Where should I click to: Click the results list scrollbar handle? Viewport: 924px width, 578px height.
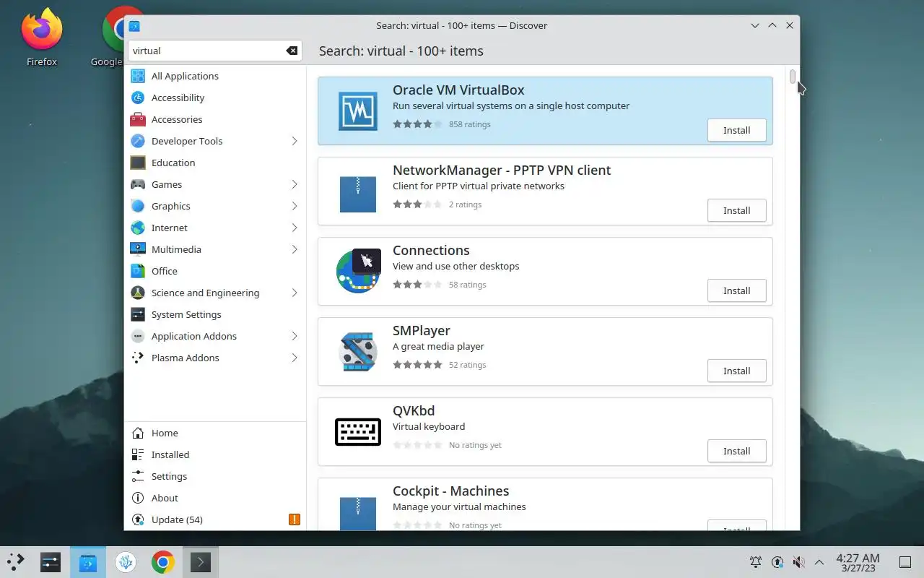(793, 77)
